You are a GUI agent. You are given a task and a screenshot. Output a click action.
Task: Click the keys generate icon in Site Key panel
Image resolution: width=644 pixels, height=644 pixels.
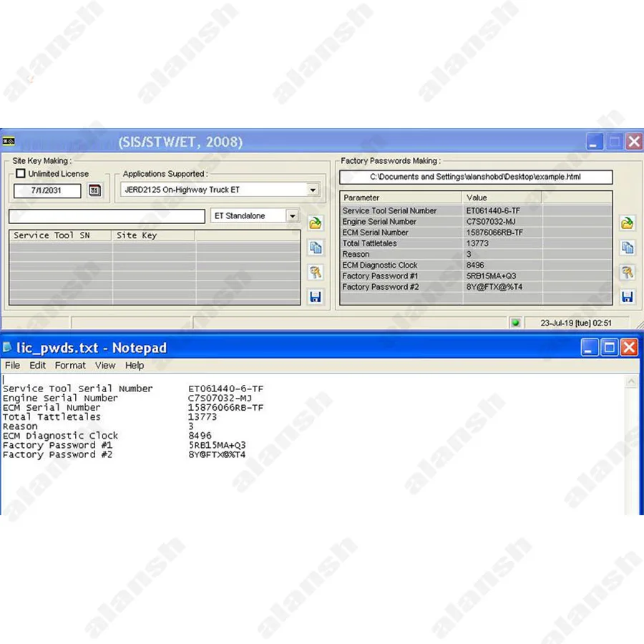(316, 273)
